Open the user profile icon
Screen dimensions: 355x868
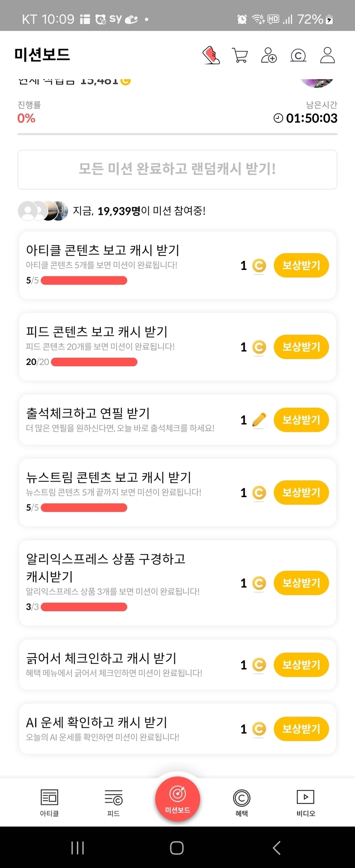[x=327, y=55]
